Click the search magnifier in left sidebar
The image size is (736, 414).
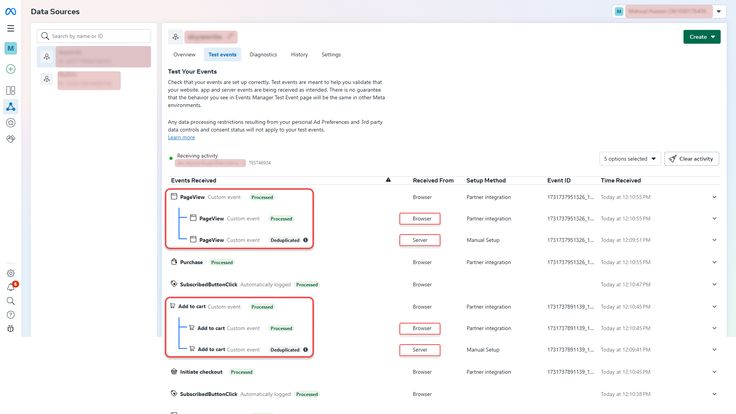coord(10,301)
